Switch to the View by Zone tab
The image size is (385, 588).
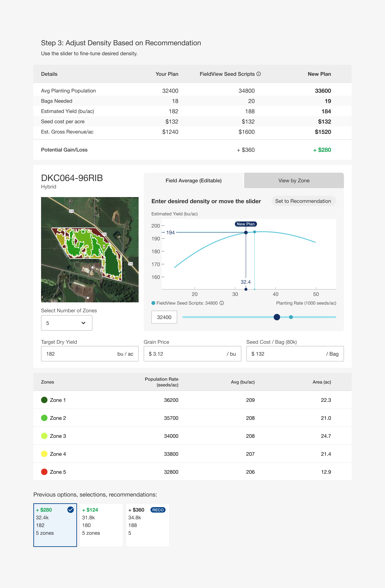click(x=294, y=181)
